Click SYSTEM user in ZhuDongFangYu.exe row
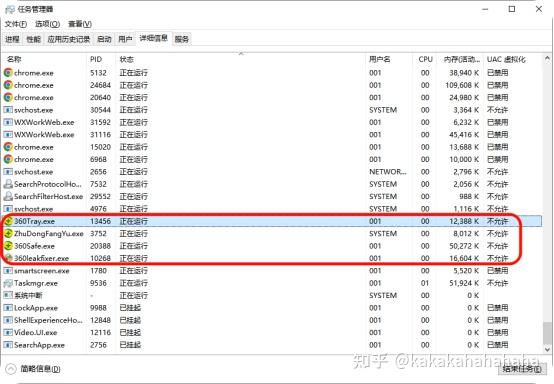 (383, 234)
